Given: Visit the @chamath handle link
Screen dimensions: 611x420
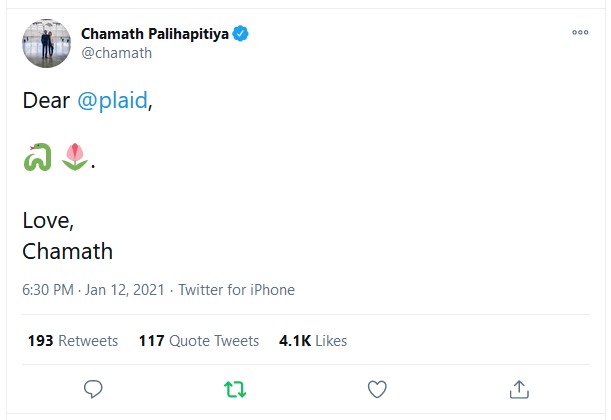Looking at the screenshot, I should [x=116, y=53].
